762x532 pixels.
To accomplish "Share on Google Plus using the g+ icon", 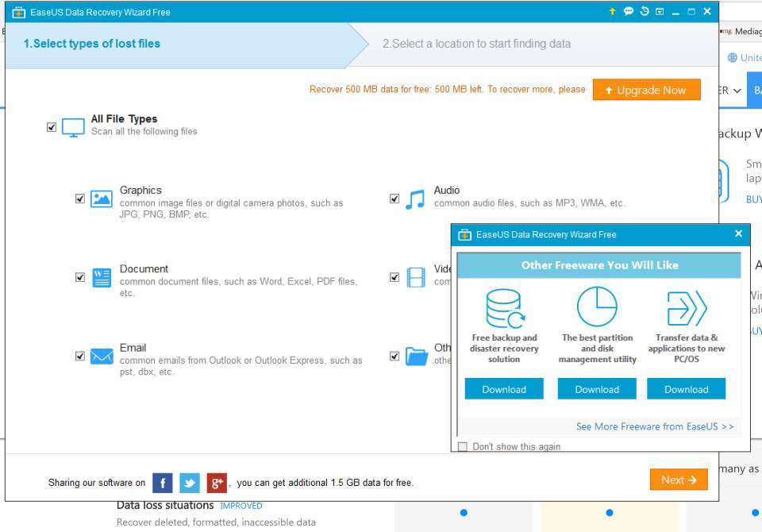I will pyautogui.click(x=217, y=483).
